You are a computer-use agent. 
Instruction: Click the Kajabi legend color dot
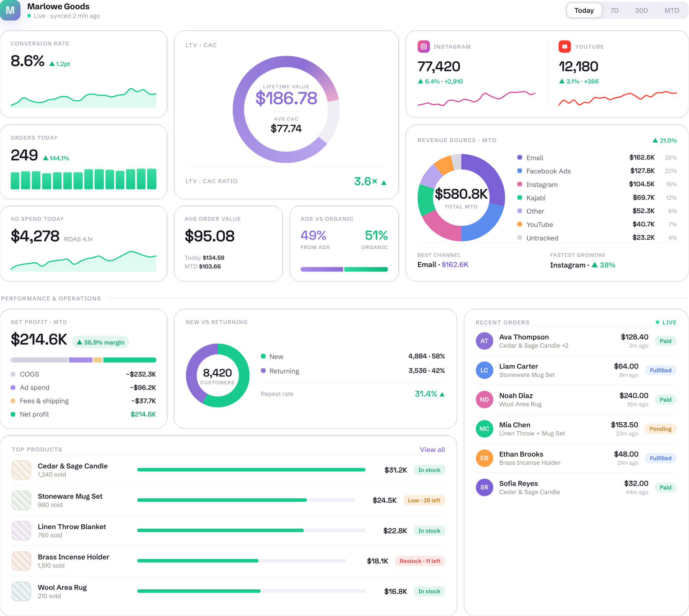pyautogui.click(x=519, y=198)
